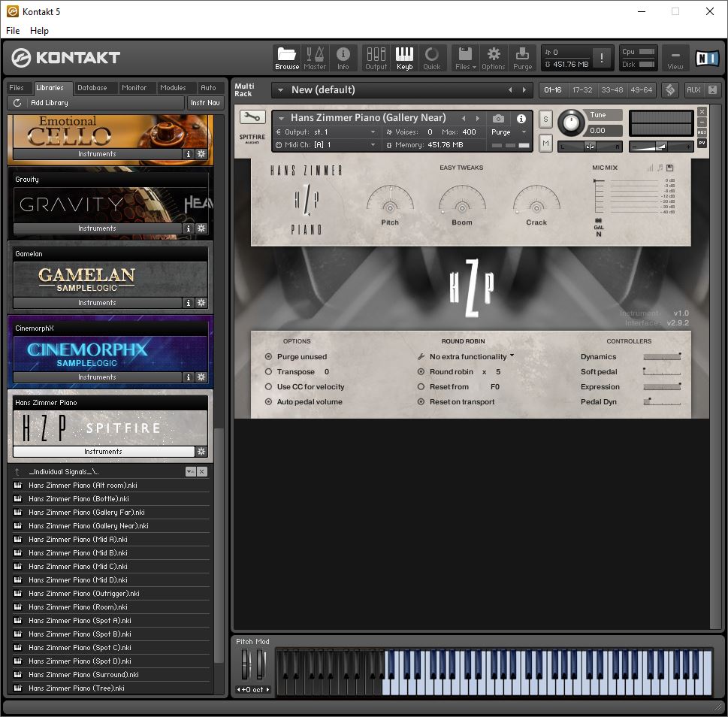The width and height of the screenshot is (728, 717).
Task: Open the Options gear in toolbar
Action: pyautogui.click(x=494, y=58)
